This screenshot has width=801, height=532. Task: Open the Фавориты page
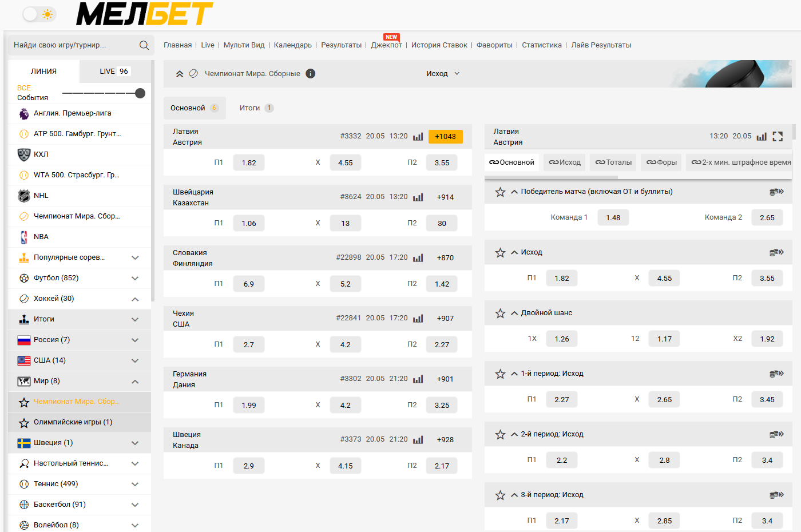[494, 45]
